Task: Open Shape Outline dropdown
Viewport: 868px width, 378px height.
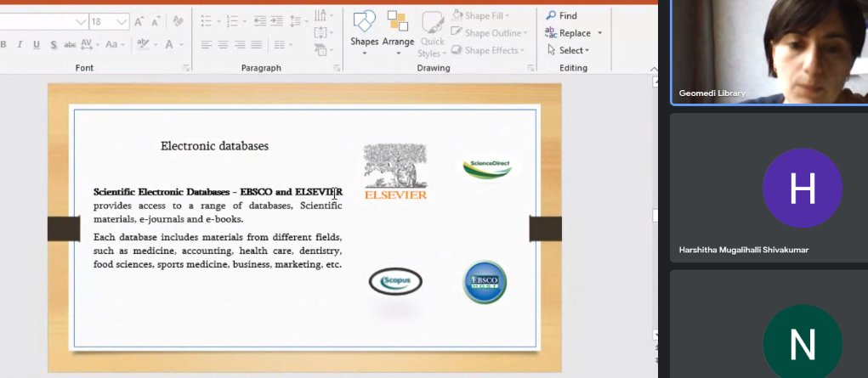Action: pos(490,32)
